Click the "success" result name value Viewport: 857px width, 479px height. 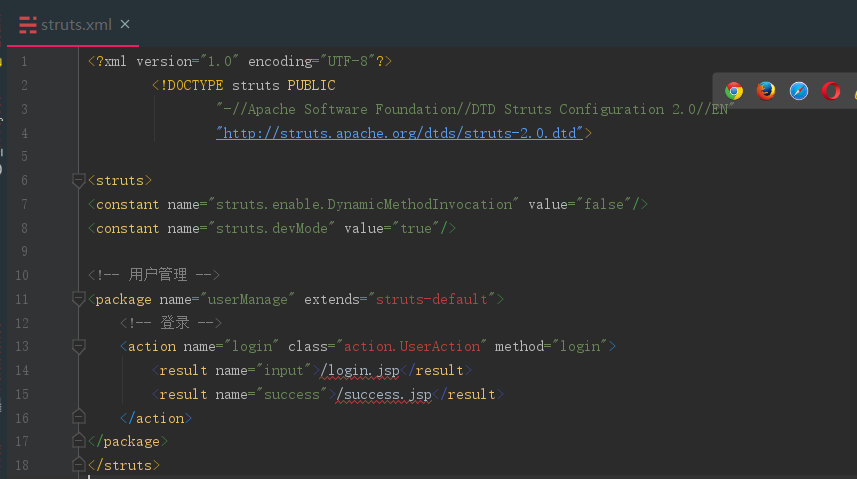point(291,394)
